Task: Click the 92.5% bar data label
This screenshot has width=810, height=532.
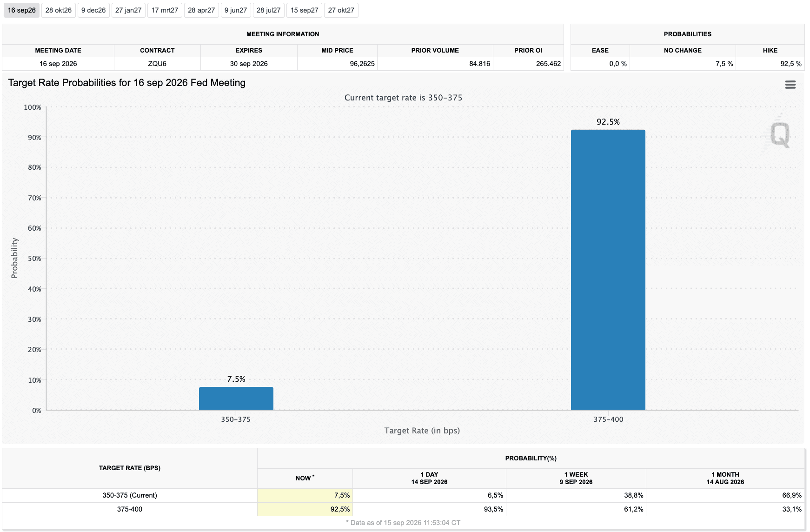Action: (x=608, y=122)
